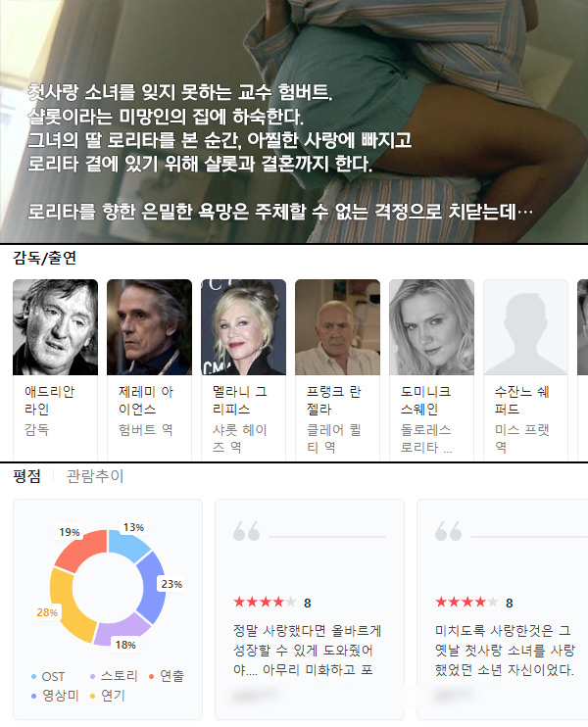588x727 pixels.
Task: Click the 스토리 legend entry
Action: click(x=114, y=676)
